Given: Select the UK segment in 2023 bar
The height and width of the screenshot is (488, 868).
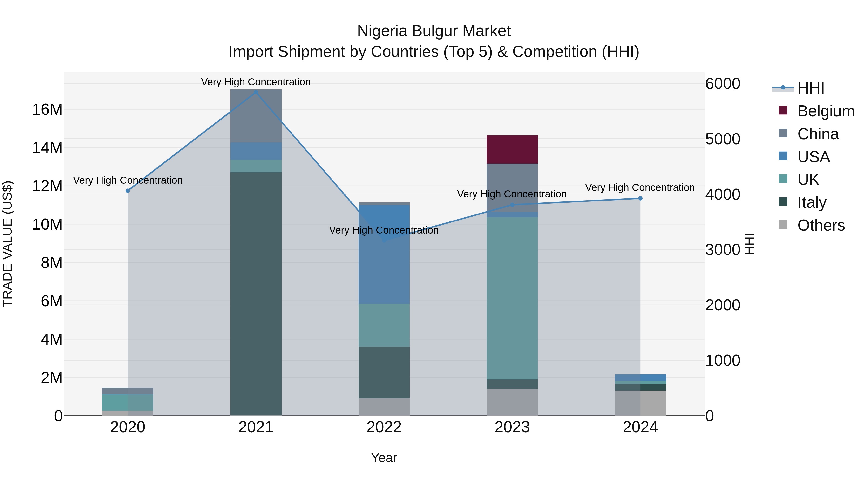Looking at the screenshot, I should tap(512, 298).
